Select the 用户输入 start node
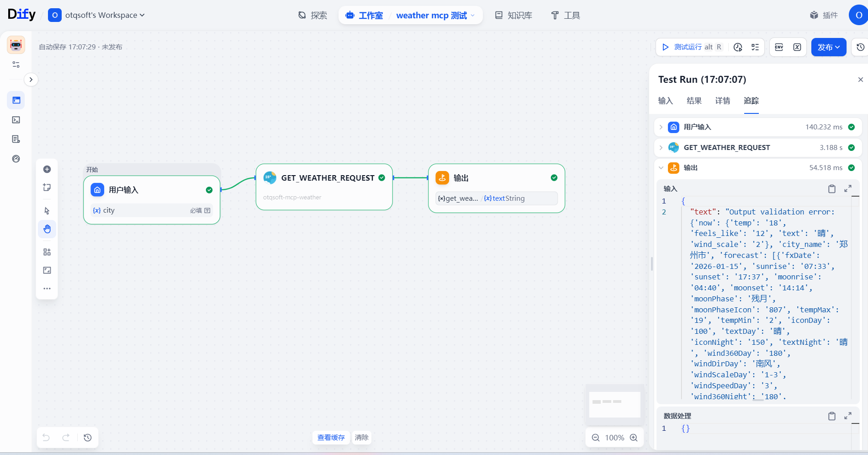 (x=152, y=200)
